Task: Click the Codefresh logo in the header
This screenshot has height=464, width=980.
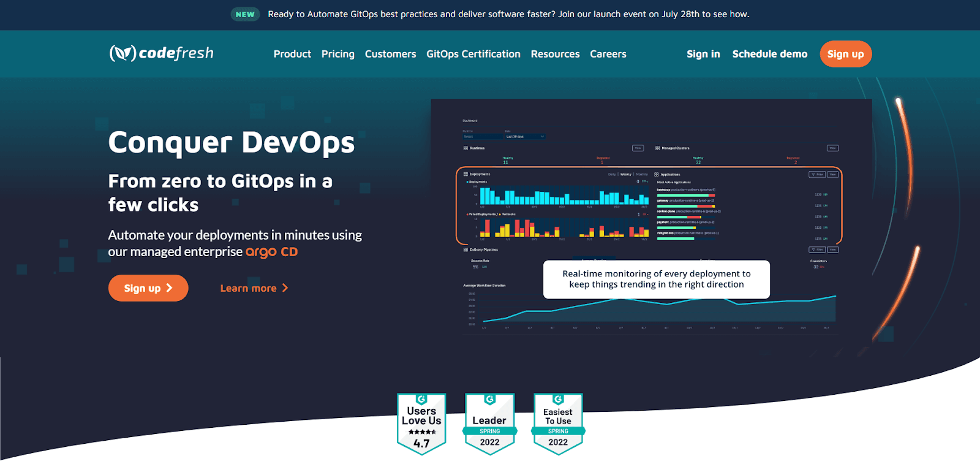Action: (162, 53)
